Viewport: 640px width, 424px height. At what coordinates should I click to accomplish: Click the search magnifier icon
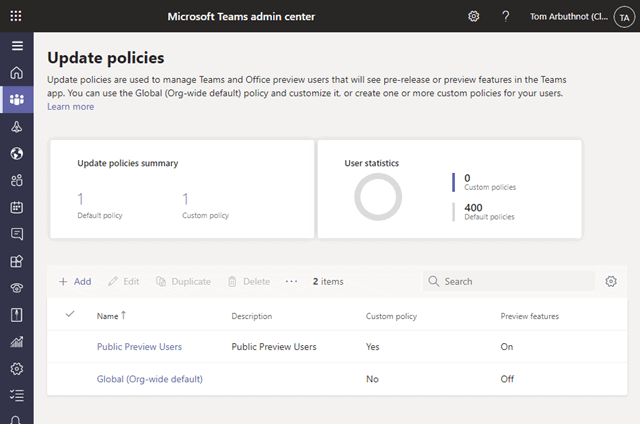coord(433,281)
